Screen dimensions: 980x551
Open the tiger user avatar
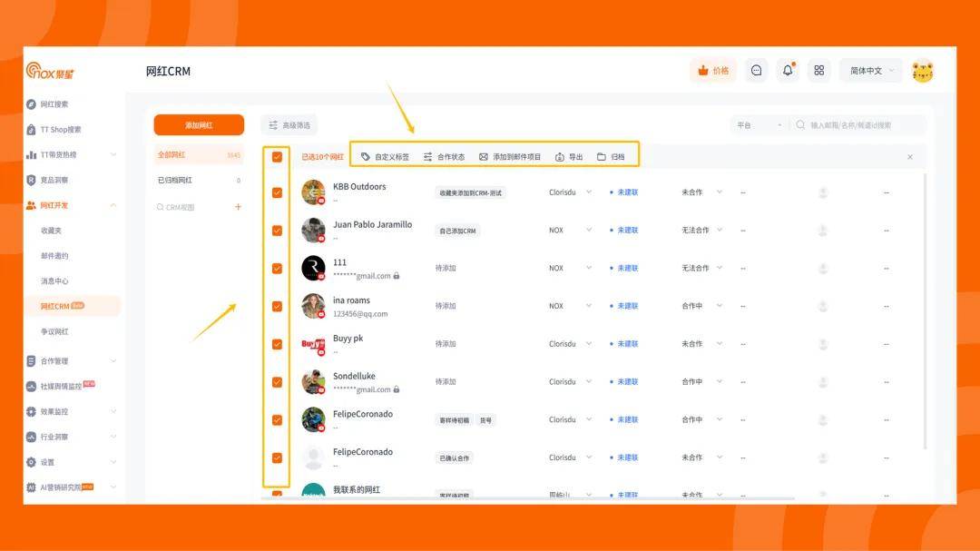click(x=922, y=71)
